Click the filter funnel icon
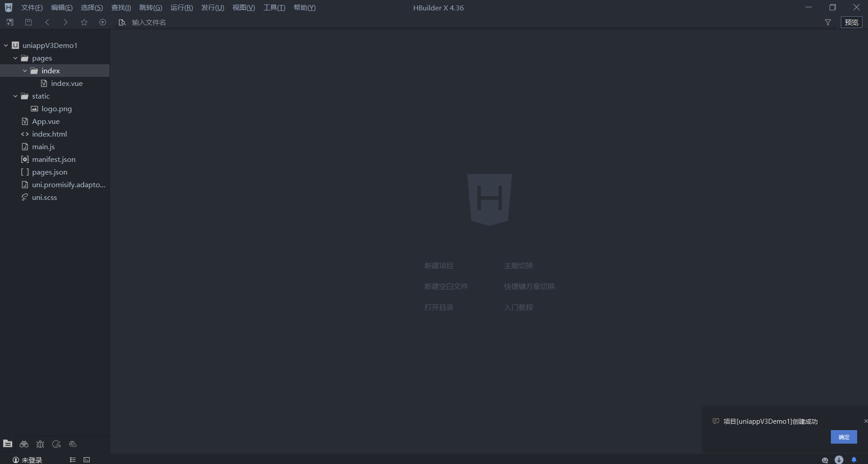This screenshot has width=868, height=464. (828, 22)
